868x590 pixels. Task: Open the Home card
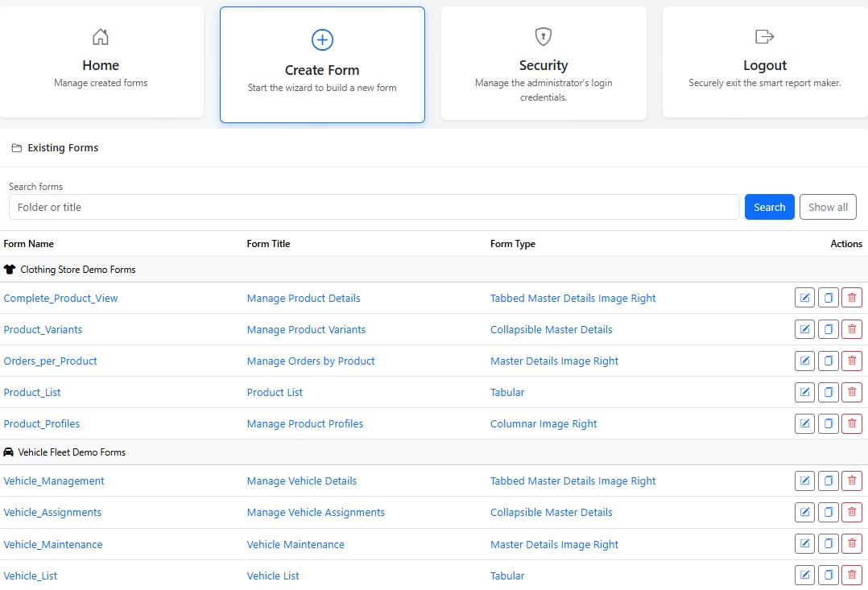(x=101, y=62)
